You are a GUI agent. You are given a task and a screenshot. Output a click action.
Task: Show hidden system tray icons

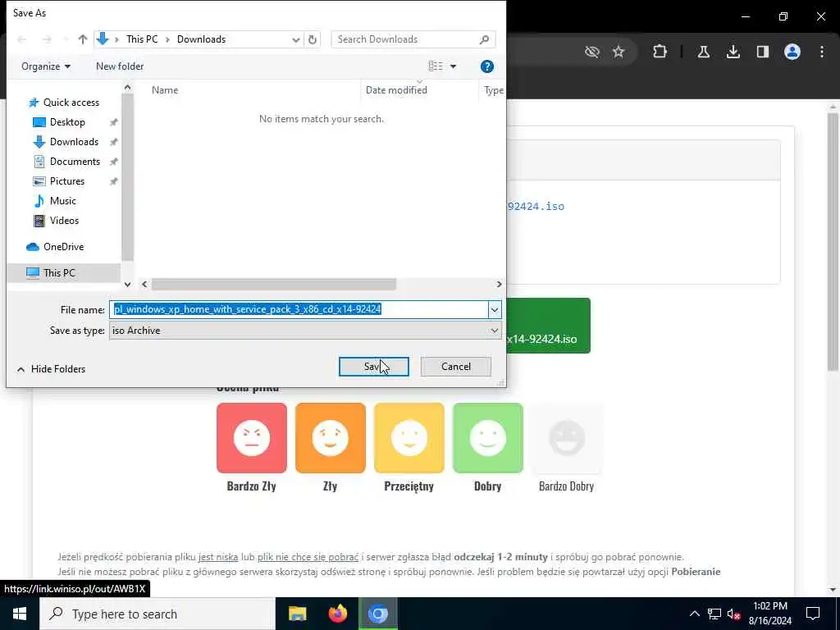pyautogui.click(x=694, y=614)
